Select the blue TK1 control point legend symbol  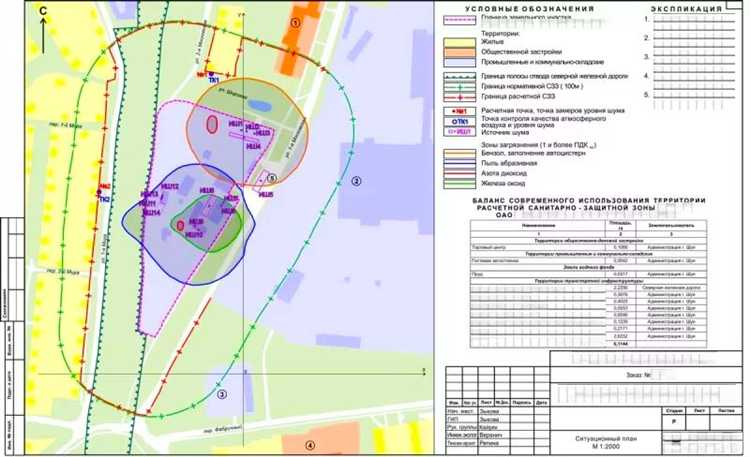tap(461, 121)
